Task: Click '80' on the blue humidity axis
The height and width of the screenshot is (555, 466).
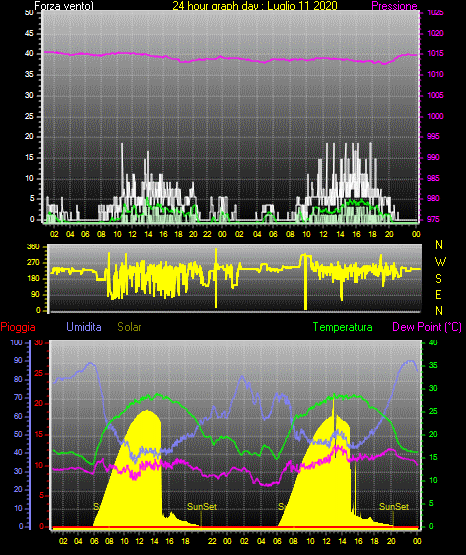Action: point(18,379)
